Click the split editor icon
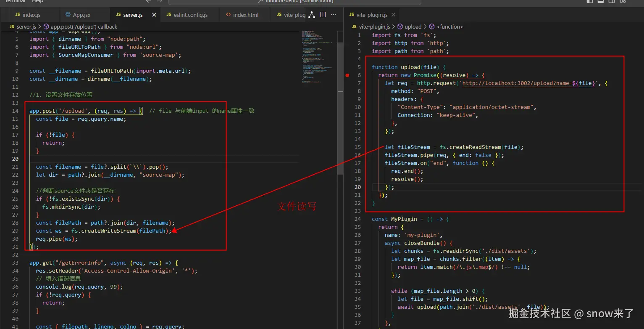The width and height of the screenshot is (644, 329). pyautogui.click(x=323, y=15)
